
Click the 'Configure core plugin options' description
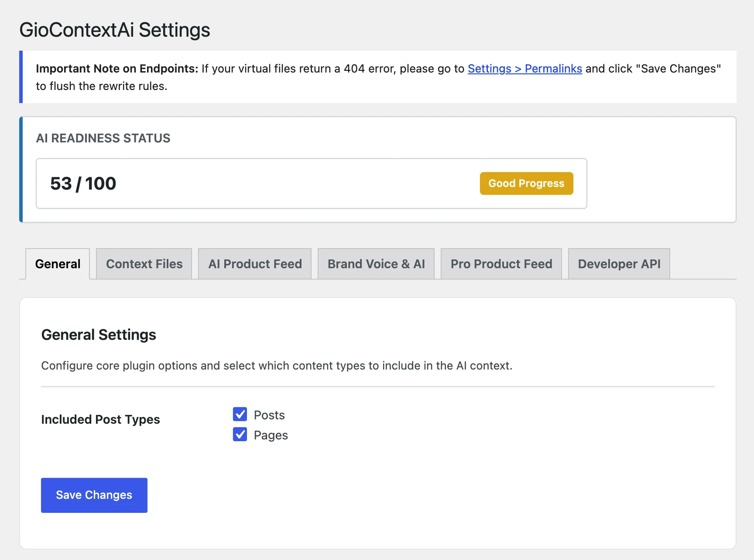(277, 366)
